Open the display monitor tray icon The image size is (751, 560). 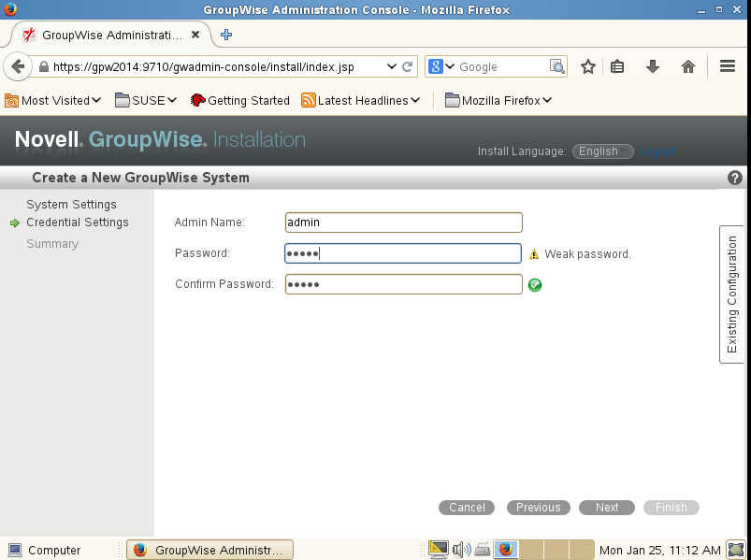pos(439,550)
